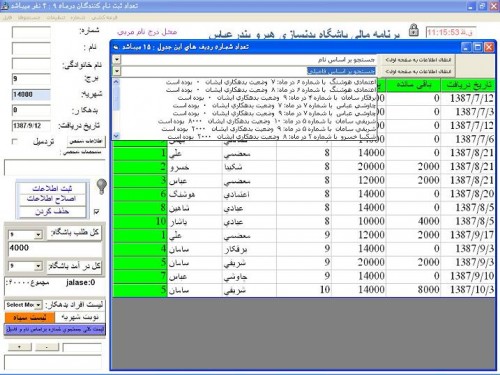Click the تاریخ دریافت column header
Screen dimensions: 500x375
(468, 85)
